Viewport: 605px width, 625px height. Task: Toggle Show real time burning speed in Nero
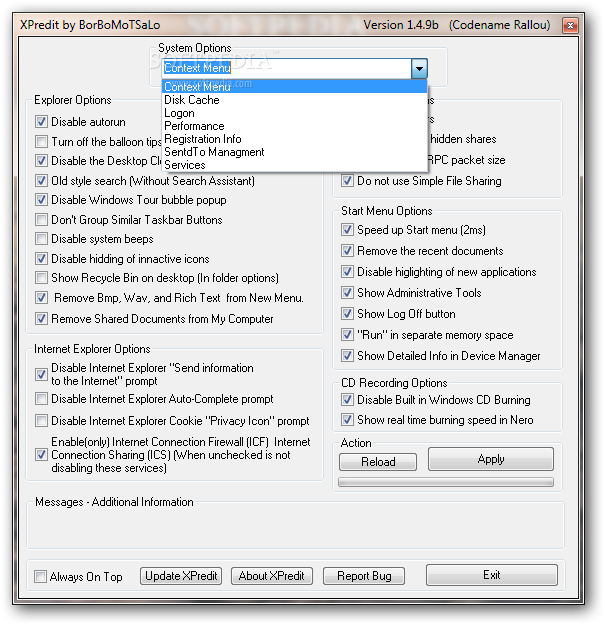pos(347,420)
